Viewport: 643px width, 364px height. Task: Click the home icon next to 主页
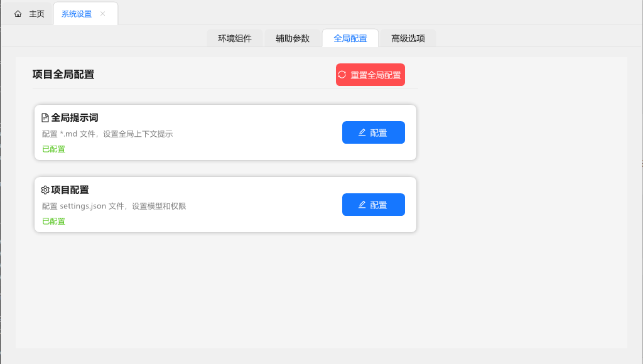[x=17, y=13]
